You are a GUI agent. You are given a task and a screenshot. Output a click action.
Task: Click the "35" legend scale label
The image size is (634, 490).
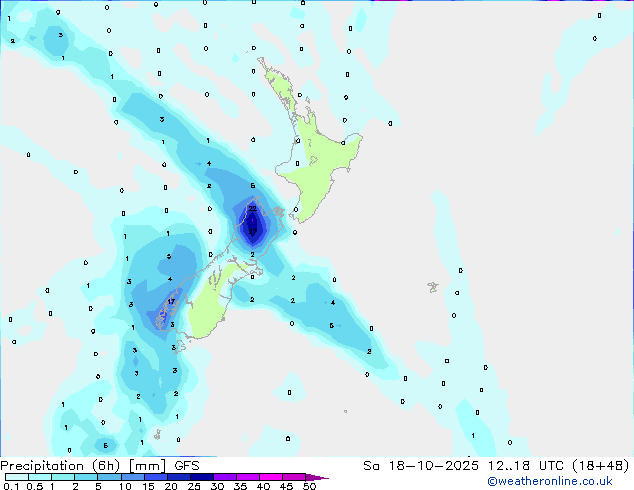240,486
